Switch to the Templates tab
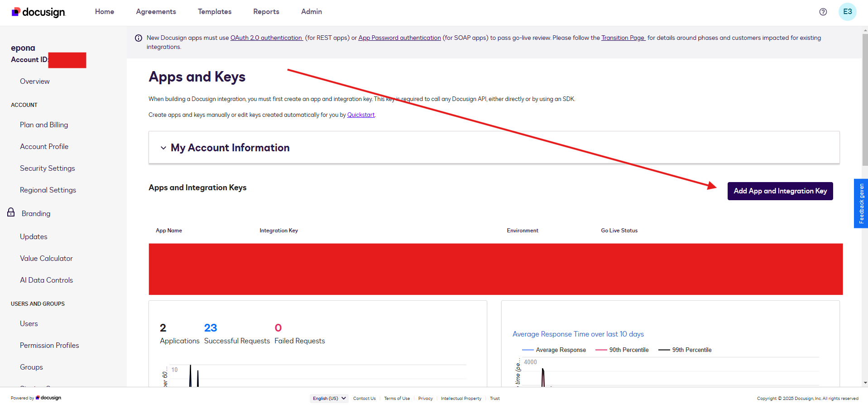This screenshot has width=868, height=409. [x=214, y=12]
